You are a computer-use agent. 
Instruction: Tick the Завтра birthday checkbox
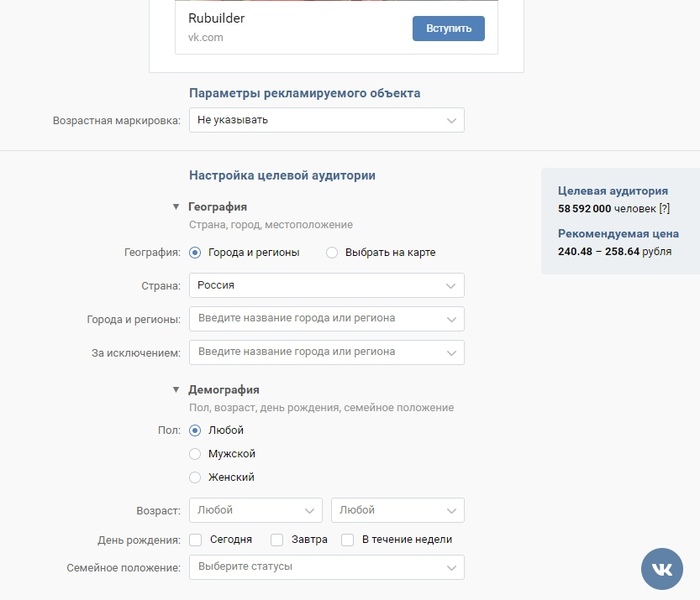277,540
